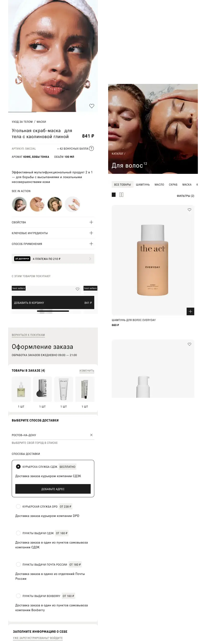Expand Способ применения section

point(53,244)
